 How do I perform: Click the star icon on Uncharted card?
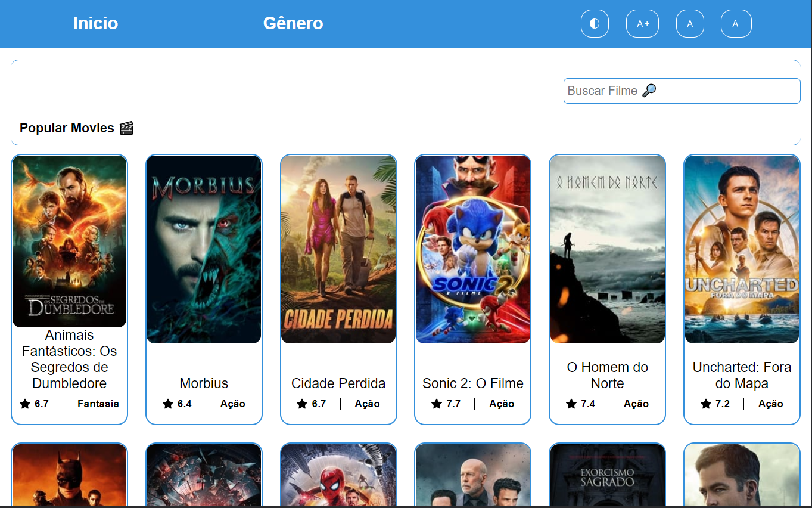click(706, 404)
